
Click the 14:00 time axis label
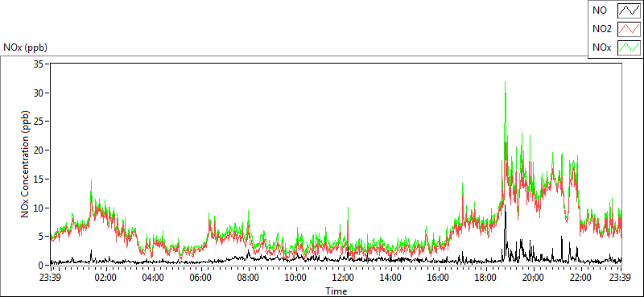tap(391, 277)
